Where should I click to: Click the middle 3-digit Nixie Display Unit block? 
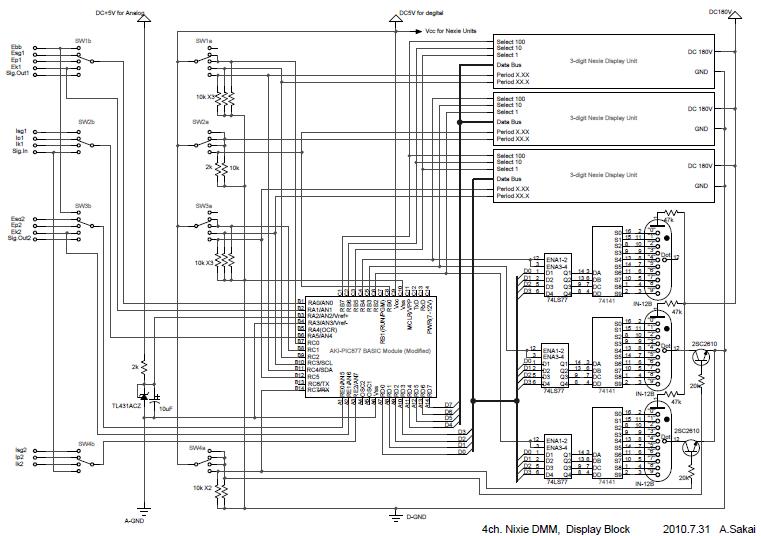(x=604, y=118)
